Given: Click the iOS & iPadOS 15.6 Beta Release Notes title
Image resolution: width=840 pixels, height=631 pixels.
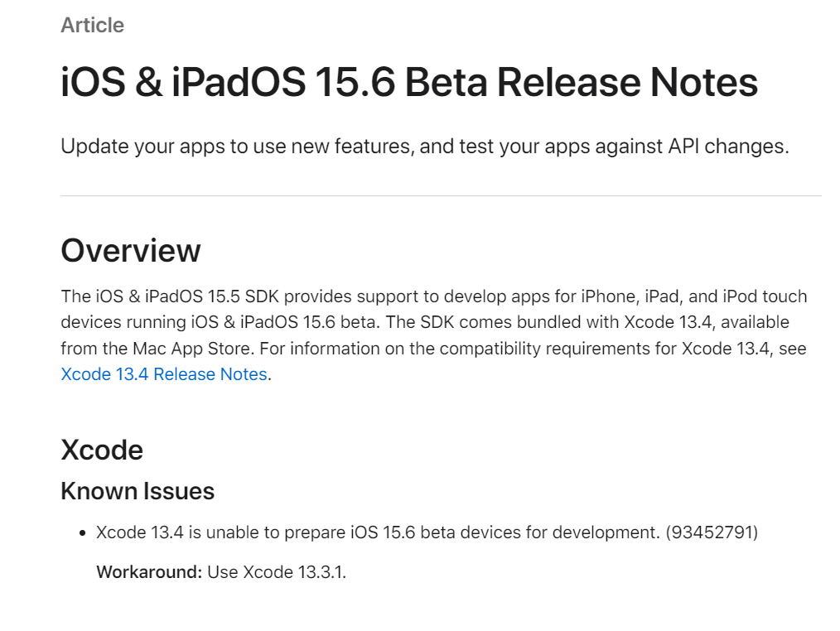Looking at the screenshot, I should [x=409, y=82].
